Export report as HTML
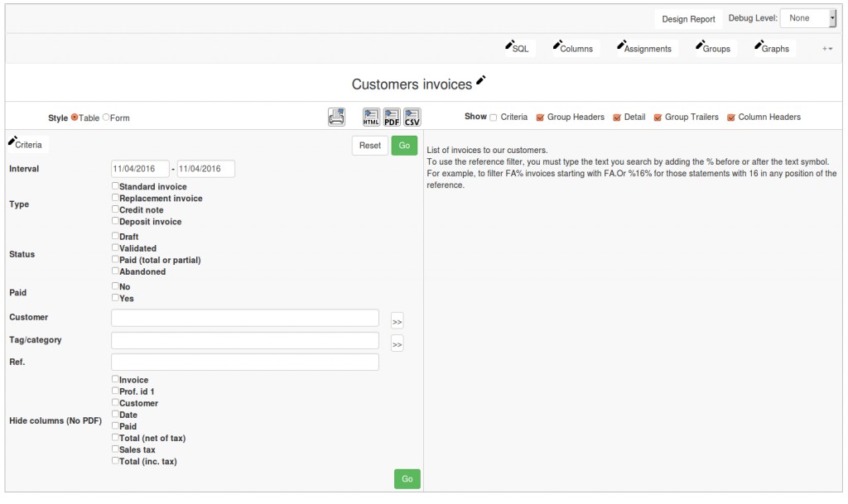The image size is (848, 504). tap(371, 118)
